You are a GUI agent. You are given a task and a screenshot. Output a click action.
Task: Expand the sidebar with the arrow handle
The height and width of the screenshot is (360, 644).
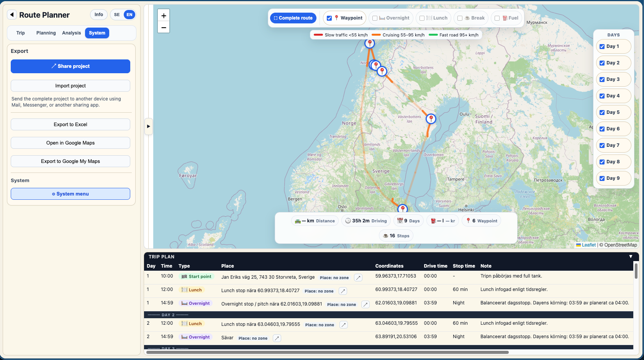click(149, 127)
